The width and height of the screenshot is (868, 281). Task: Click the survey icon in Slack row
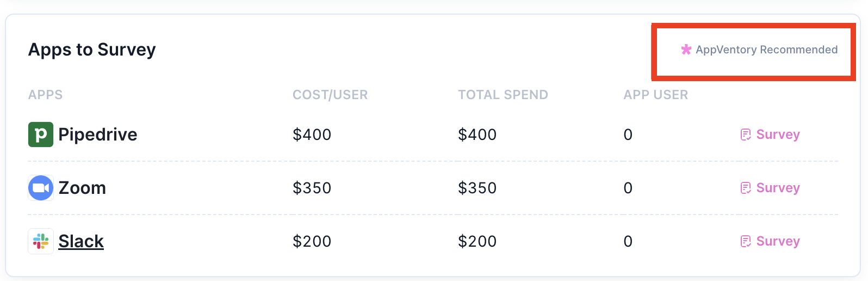746,241
